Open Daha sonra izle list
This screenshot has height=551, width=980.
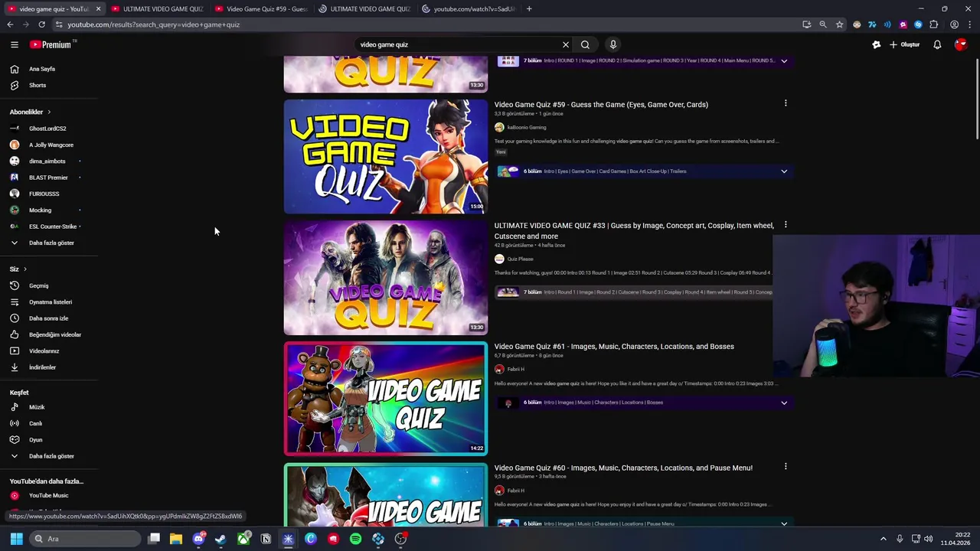(49, 318)
